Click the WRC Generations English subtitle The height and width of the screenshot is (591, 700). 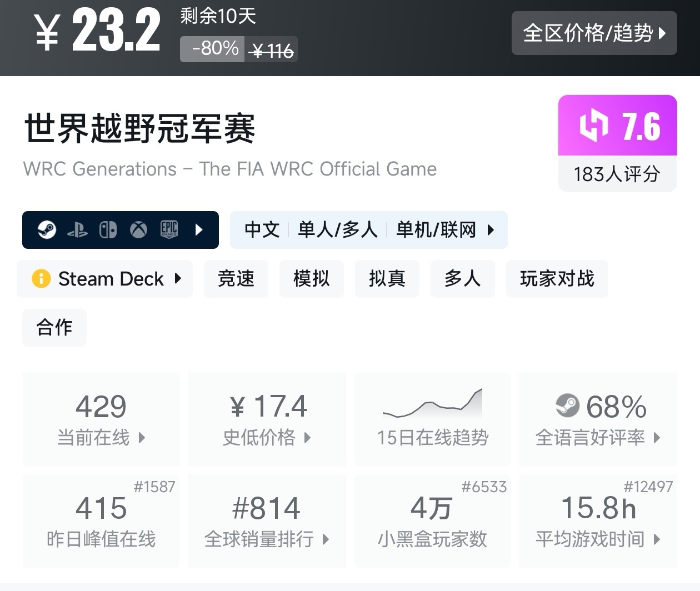click(x=230, y=169)
